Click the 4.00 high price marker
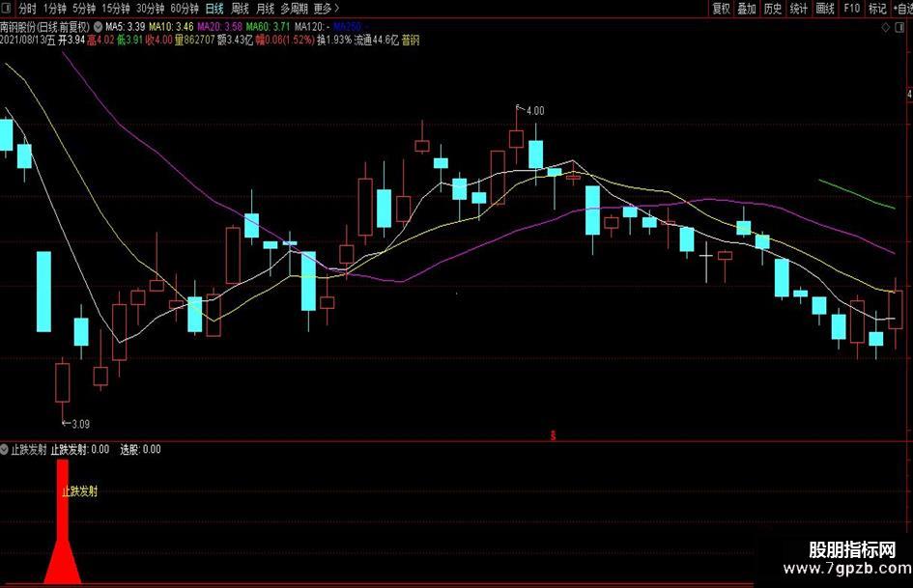The width and height of the screenshot is (913, 588). click(535, 111)
